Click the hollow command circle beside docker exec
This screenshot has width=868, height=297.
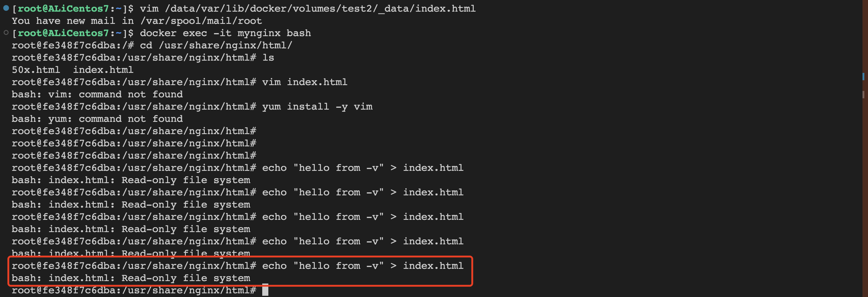(6, 33)
